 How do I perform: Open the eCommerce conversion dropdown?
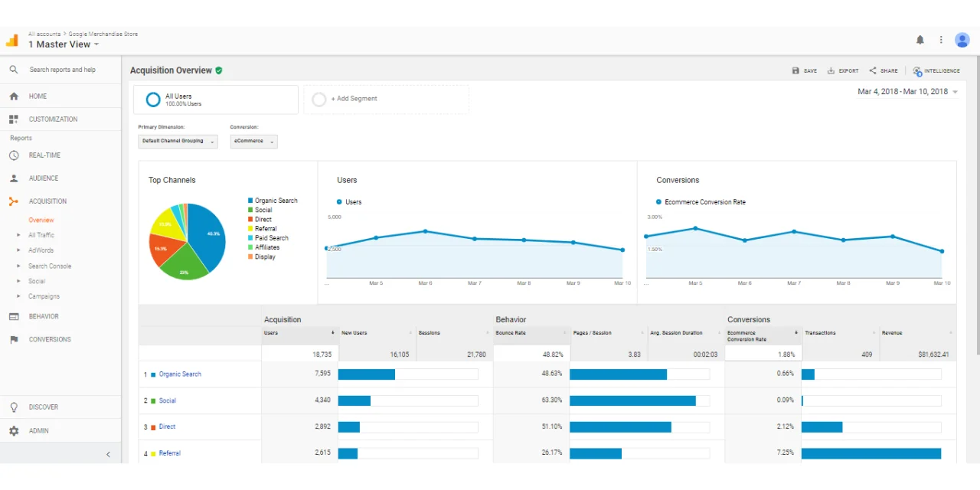[253, 142]
